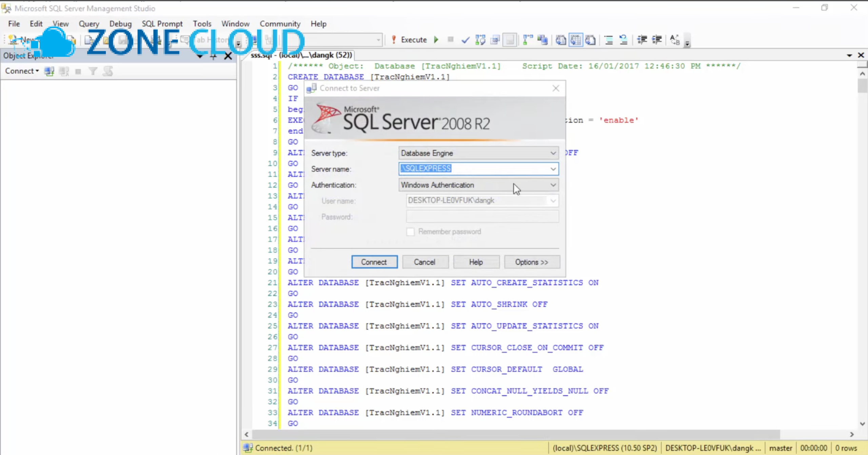Pin the Object Explorer panel
Viewport: 868px width, 455px height.
[x=213, y=56]
